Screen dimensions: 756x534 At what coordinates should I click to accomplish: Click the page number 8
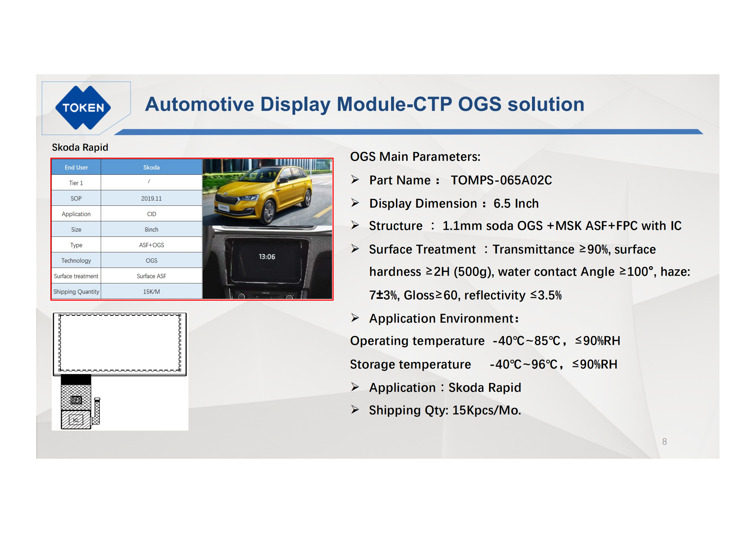click(664, 442)
